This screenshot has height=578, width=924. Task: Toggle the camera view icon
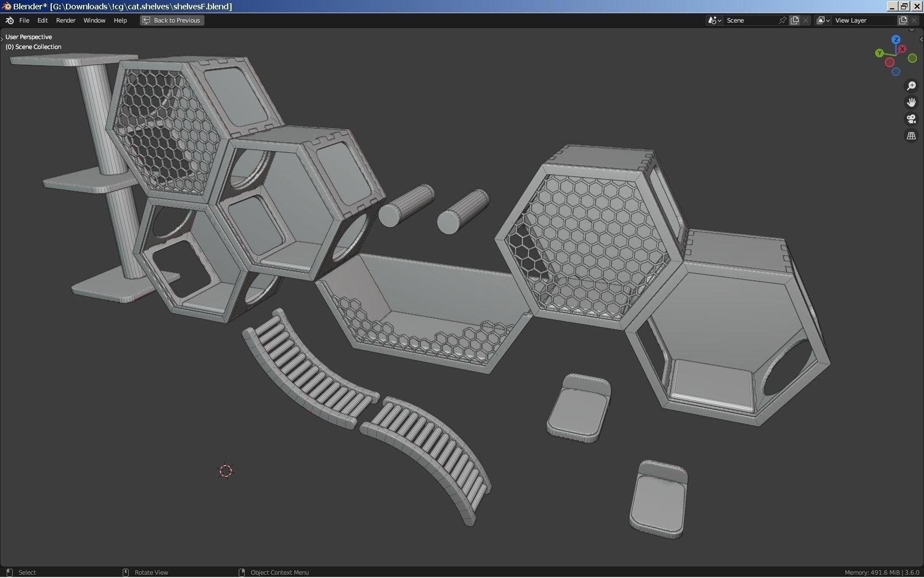point(911,119)
